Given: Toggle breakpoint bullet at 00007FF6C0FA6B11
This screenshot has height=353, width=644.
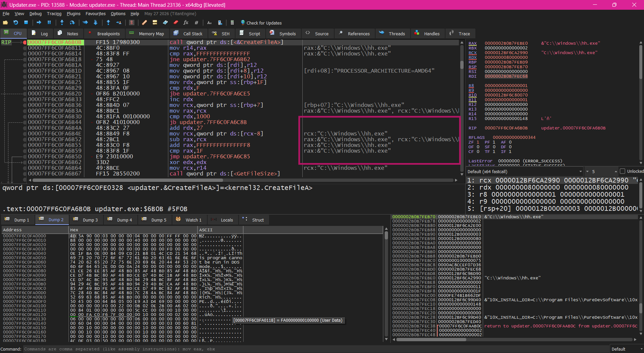Looking at the screenshot, I should pyautogui.click(x=25, y=48).
